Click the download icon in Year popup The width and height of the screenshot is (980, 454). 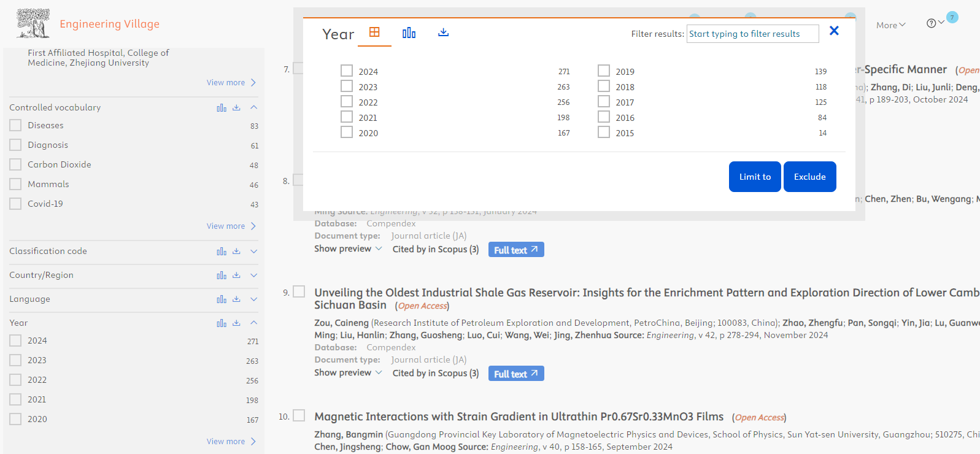pyautogui.click(x=443, y=33)
